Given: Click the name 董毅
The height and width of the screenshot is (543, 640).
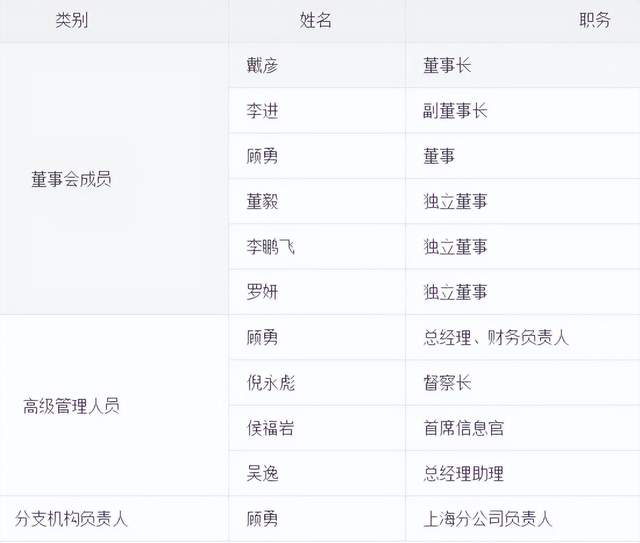Looking at the screenshot, I should click(x=262, y=202).
